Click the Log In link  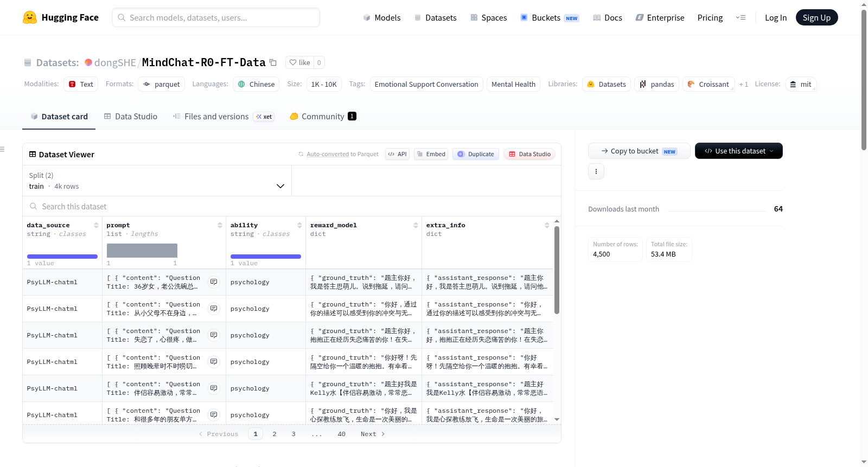(776, 17)
